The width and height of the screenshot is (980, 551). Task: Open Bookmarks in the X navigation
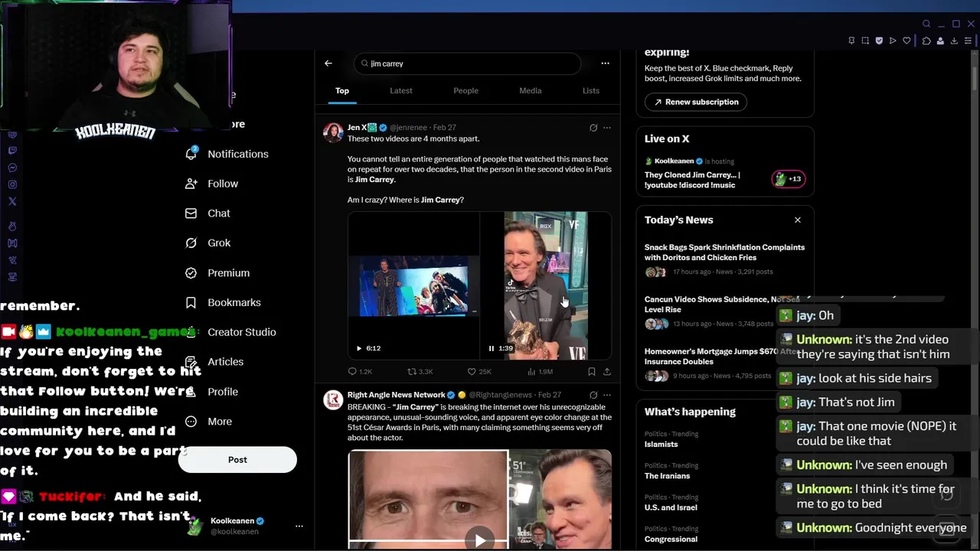click(x=223, y=302)
